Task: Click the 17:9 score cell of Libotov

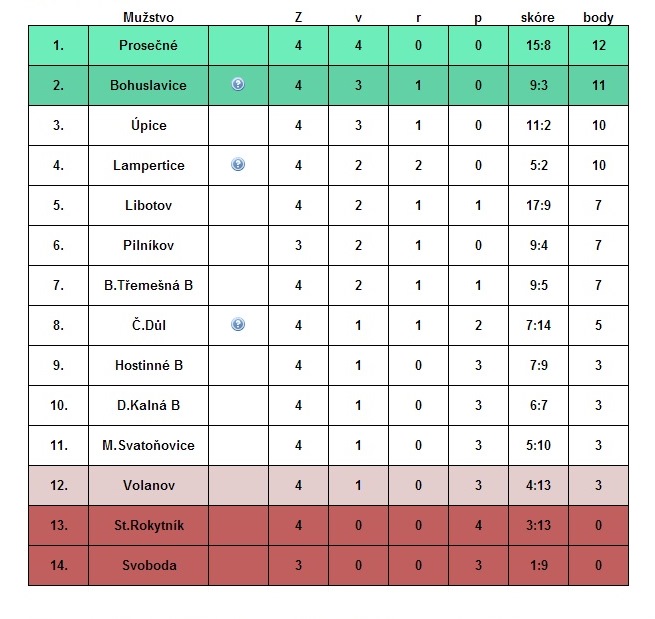Action: click(538, 205)
